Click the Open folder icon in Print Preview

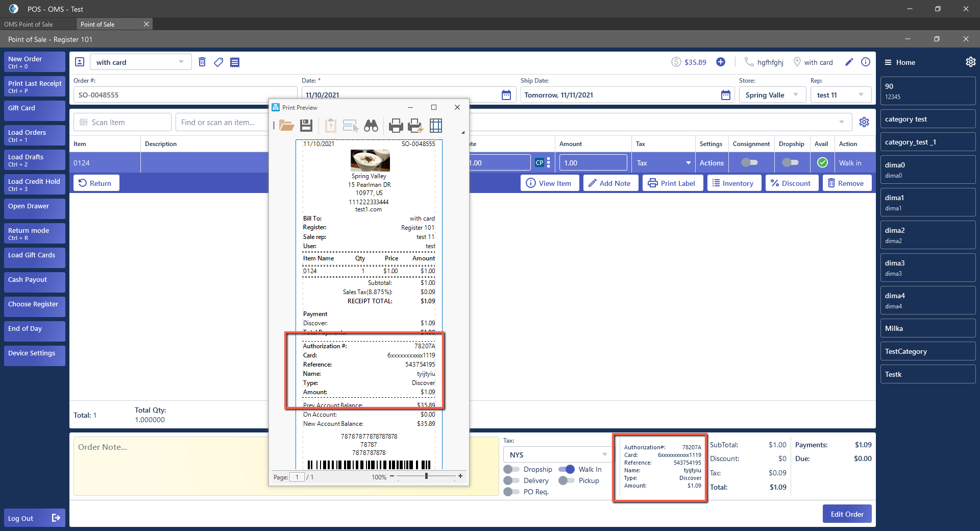[286, 126]
